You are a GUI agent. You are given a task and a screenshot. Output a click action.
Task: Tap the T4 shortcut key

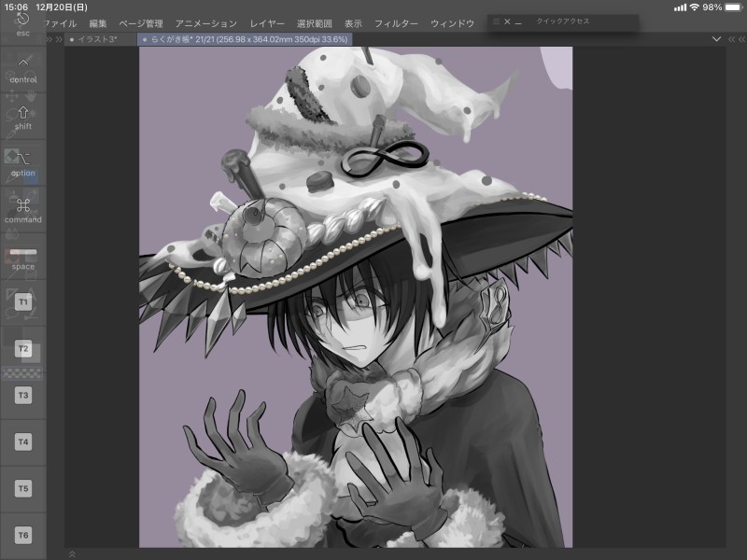click(23, 441)
